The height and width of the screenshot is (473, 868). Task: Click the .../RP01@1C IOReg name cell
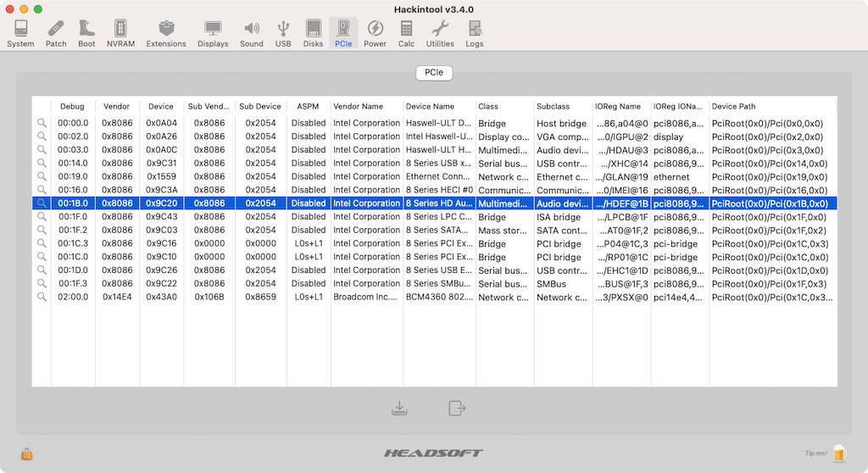[621, 257]
